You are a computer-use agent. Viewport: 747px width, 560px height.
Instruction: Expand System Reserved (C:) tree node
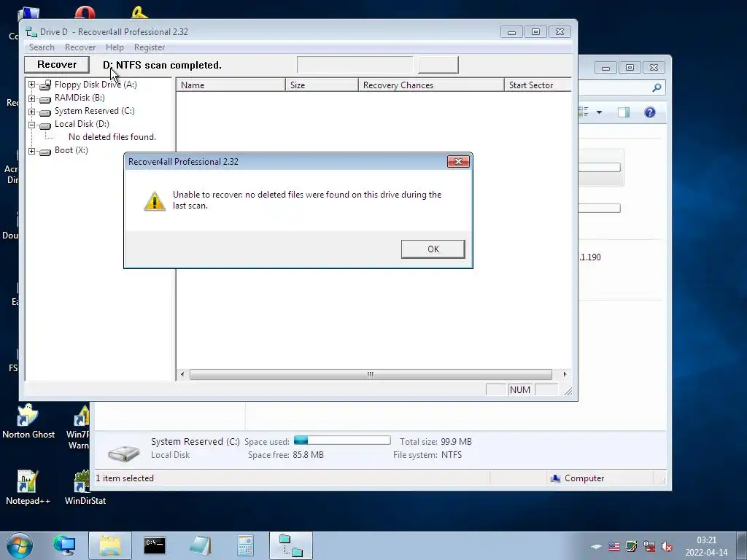pos(31,112)
